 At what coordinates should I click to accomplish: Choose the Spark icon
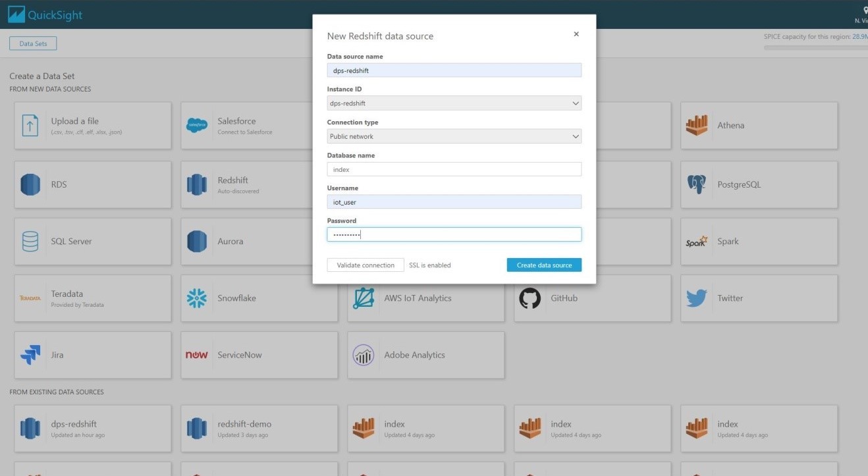pos(697,242)
